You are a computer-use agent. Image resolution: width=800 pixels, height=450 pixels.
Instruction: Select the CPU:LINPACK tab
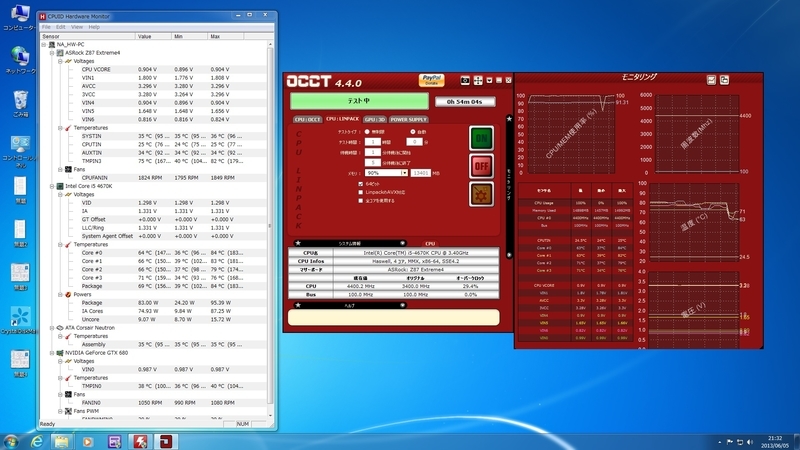[x=342, y=119]
